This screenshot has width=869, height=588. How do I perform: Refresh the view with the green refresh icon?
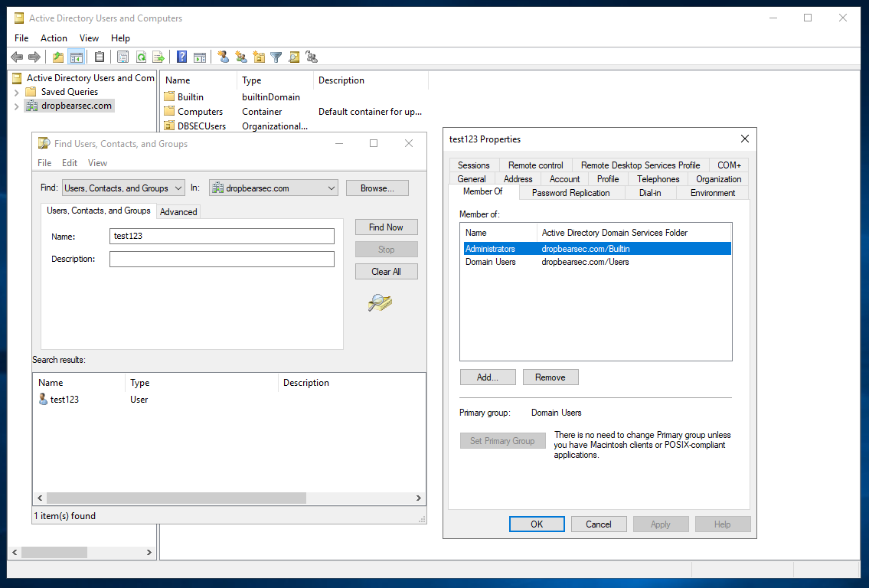point(142,57)
